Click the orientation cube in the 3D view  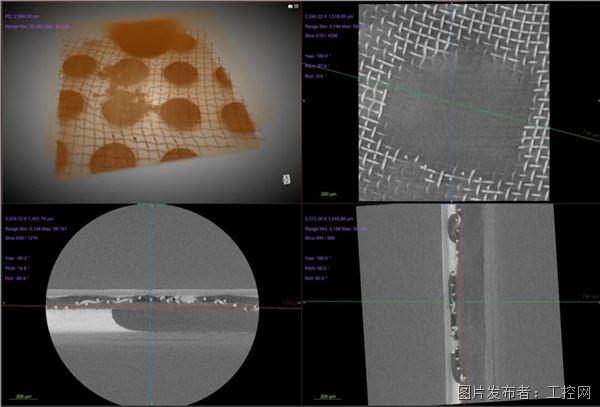tap(285, 179)
